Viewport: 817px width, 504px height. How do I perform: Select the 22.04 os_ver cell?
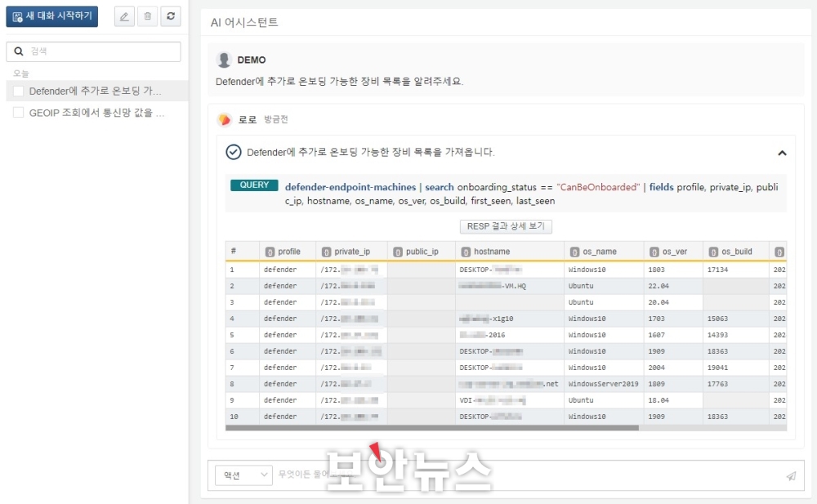click(673, 286)
